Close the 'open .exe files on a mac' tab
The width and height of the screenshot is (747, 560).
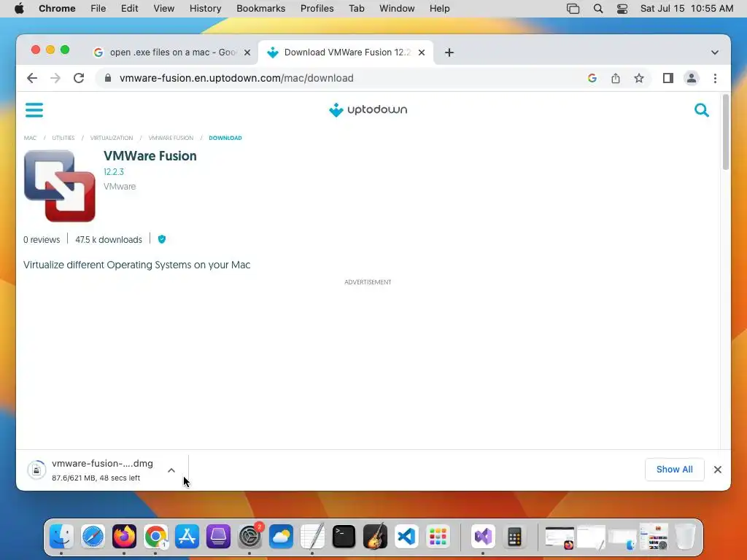tap(247, 52)
